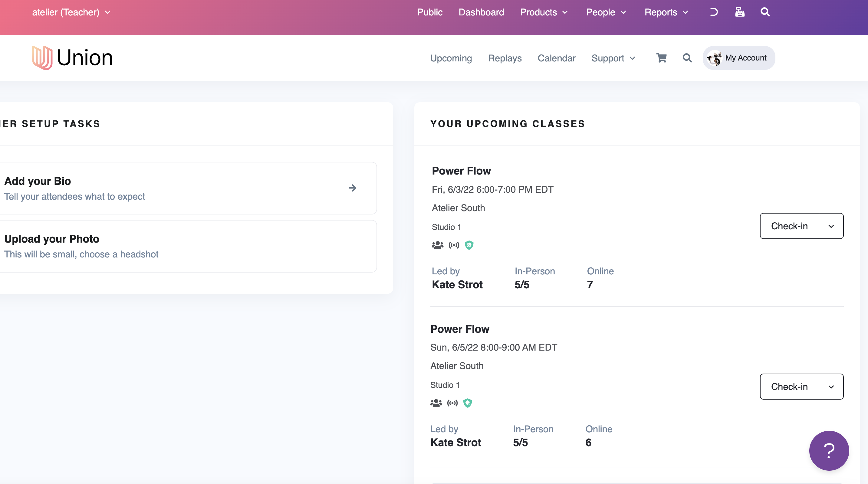This screenshot has height=484, width=868.
Task: Open the shopping cart icon
Action: coord(661,58)
